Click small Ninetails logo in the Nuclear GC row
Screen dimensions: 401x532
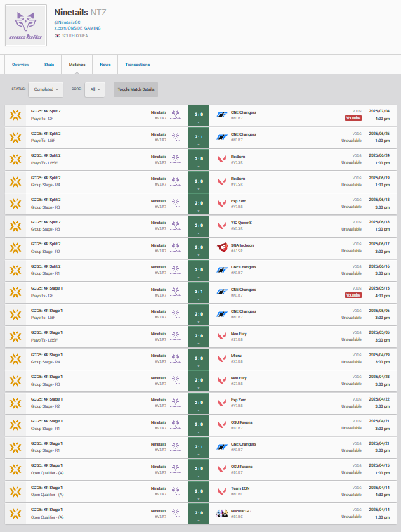tap(176, 513)
